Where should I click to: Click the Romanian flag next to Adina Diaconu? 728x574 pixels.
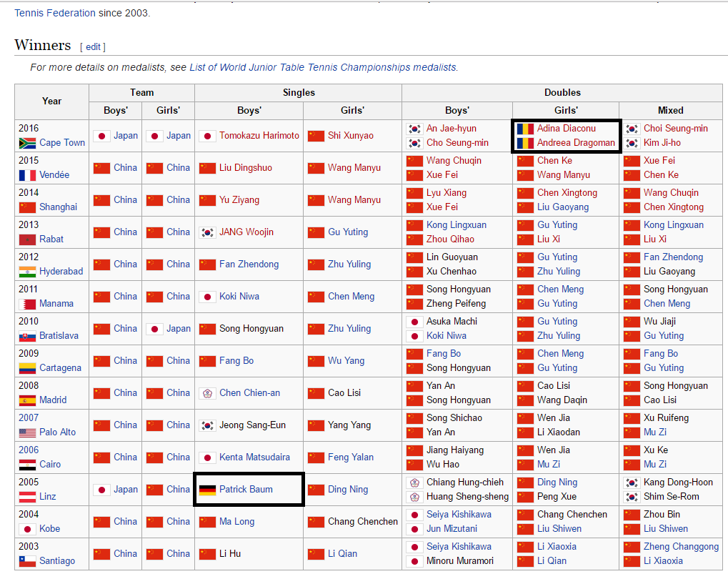[x=525, y=129]
